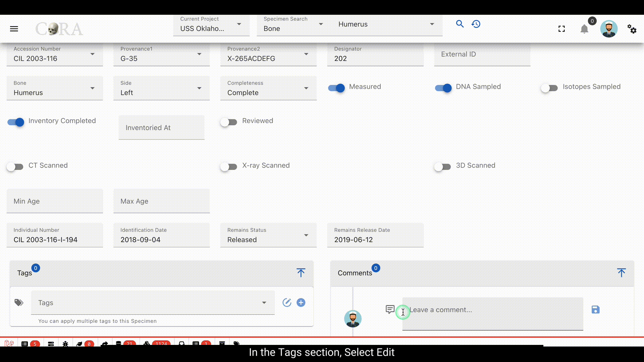Save the comment with disk icon
644x362 pixels.
[595, 309]
